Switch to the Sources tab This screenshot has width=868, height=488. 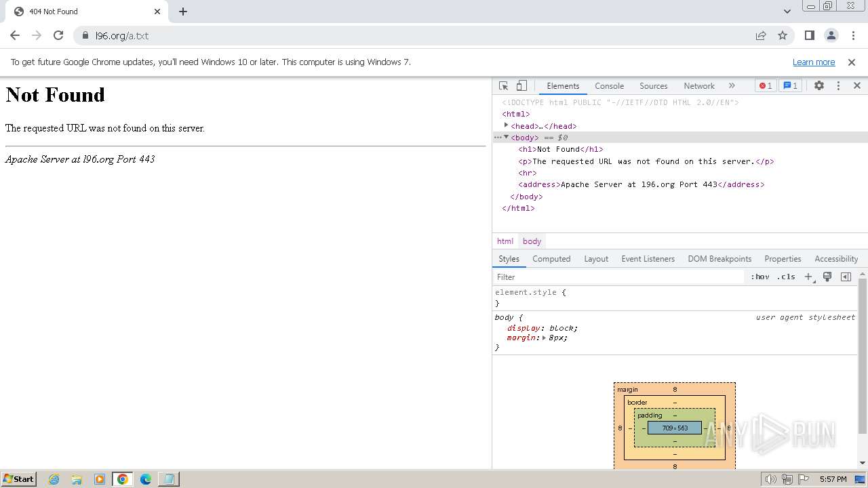click(x=654, y=86)
